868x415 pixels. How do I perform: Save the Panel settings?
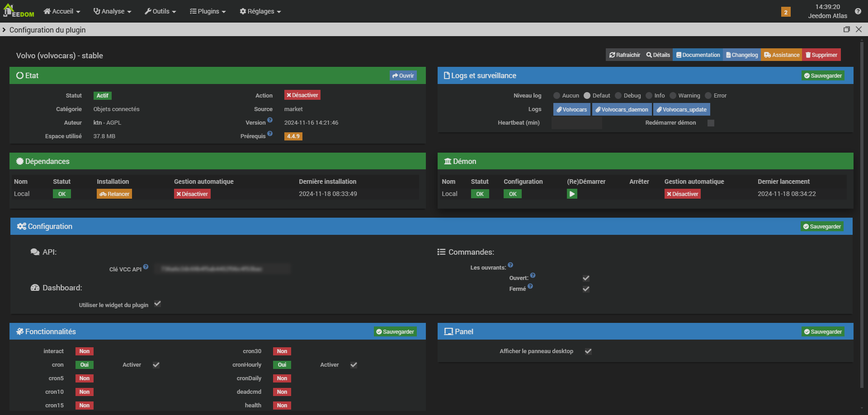point(823,332)
